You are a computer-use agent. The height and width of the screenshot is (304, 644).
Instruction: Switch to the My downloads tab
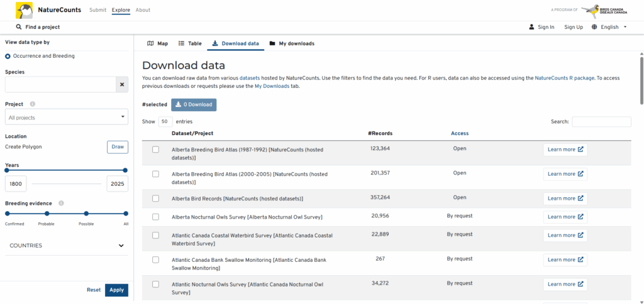[x=292, y=43]
